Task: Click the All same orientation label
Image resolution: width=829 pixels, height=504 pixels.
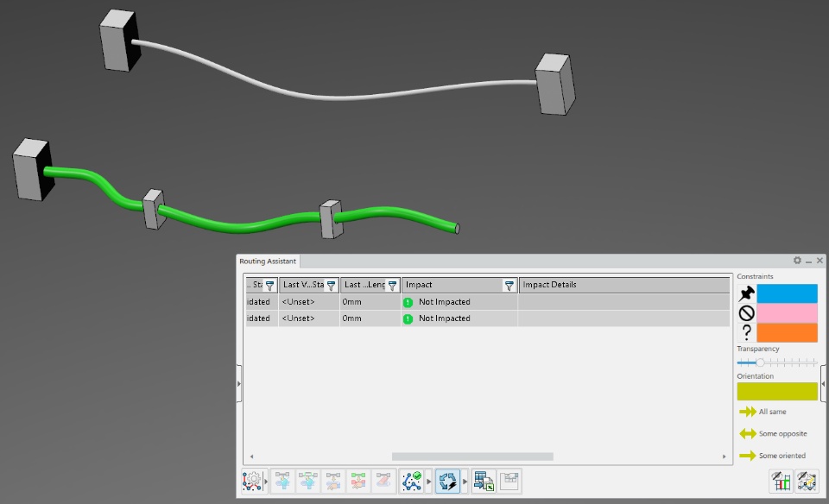Action: click(772, 412)
